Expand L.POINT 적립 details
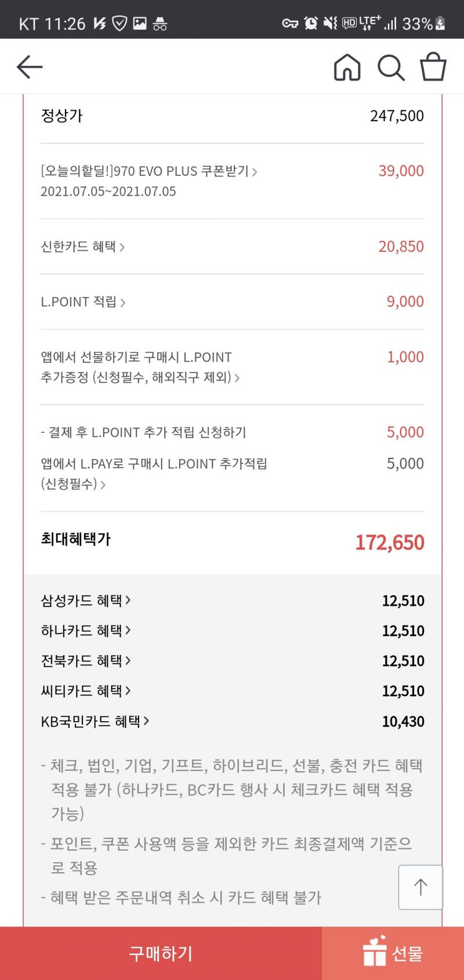The image size is (464, 980). (x=83, y=302)
